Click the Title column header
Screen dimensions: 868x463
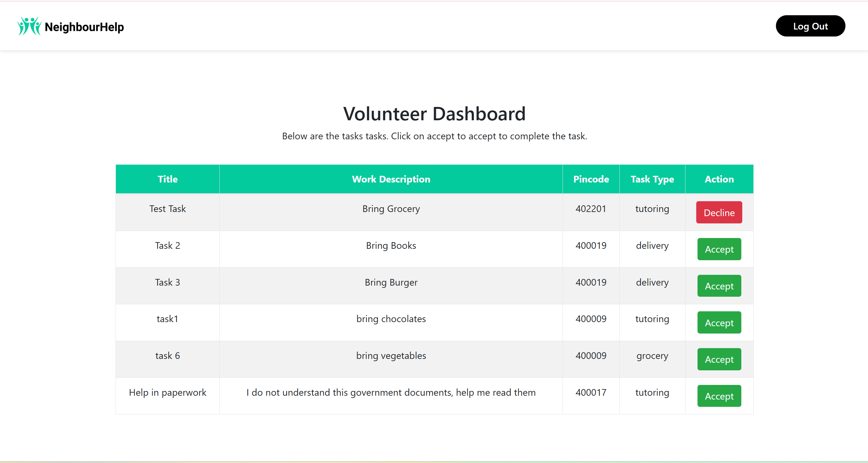(167, 179)
